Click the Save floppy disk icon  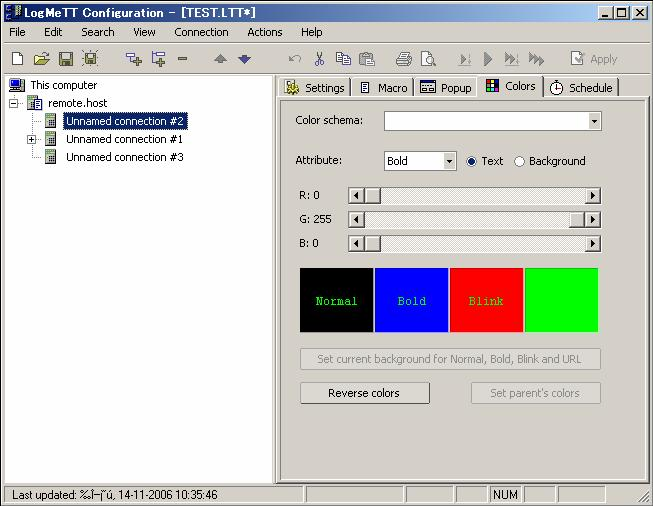(65, 59)
